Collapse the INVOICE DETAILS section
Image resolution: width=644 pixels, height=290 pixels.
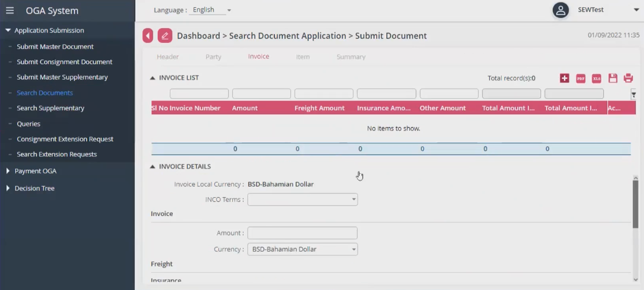(152, 167)
